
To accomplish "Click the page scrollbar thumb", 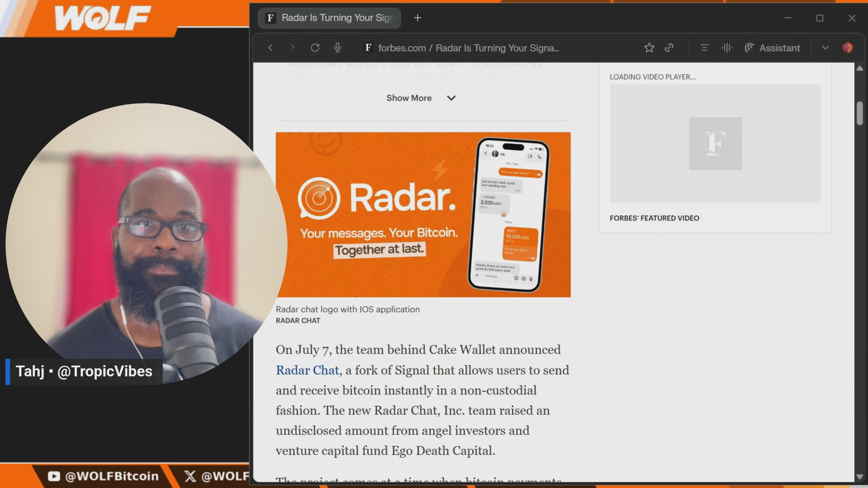I will coord(859,113).
